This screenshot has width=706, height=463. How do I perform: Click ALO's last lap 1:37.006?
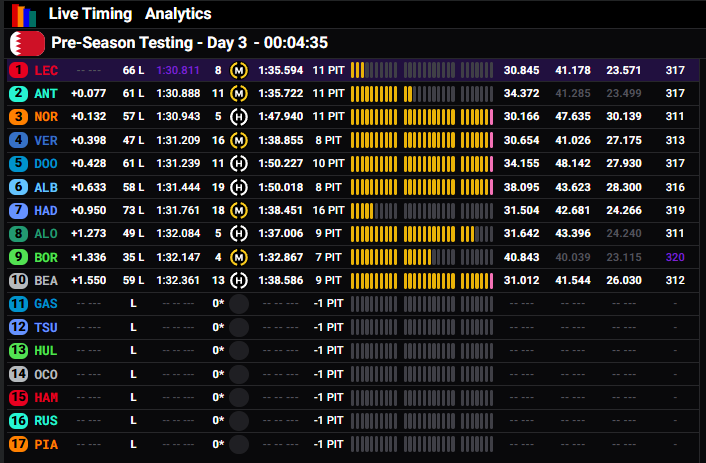[281, 233]
